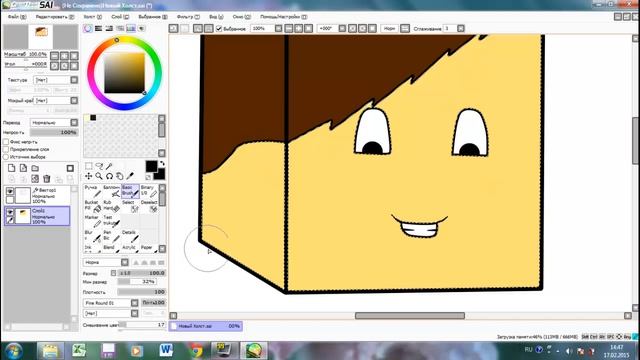Viewport: 640px width, 360px height.
Task: Hide the Вектор1 layer via eye icon
Action: pos(10,191)
